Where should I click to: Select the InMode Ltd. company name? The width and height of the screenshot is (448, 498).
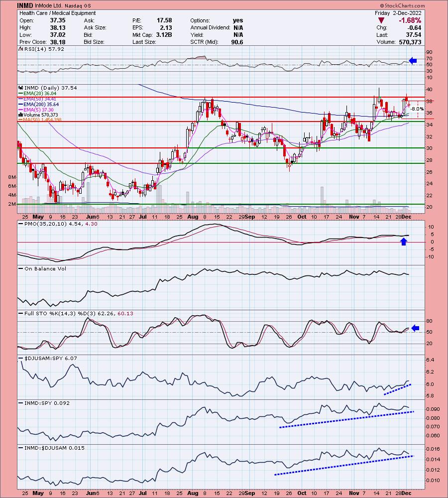coord(49,5)
